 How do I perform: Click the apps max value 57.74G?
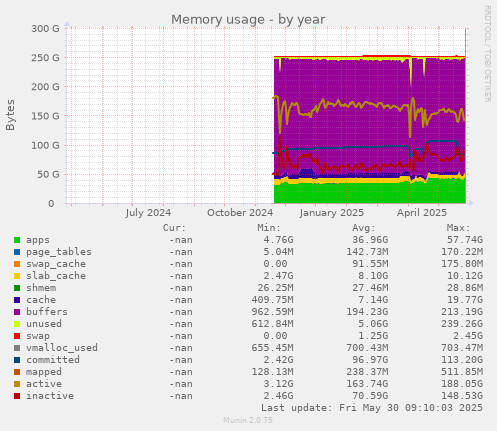pyautogui.click(x=465, y=240)
